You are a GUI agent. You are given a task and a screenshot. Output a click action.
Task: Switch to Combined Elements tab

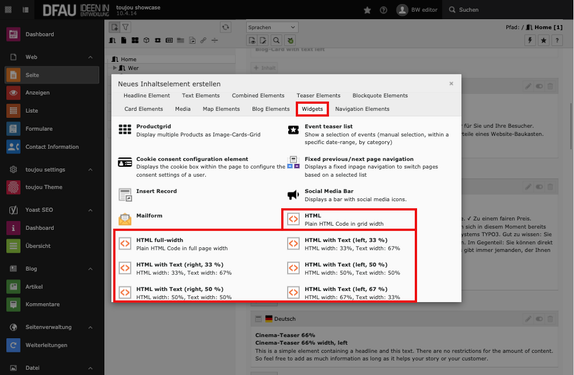tap(258, 96)
